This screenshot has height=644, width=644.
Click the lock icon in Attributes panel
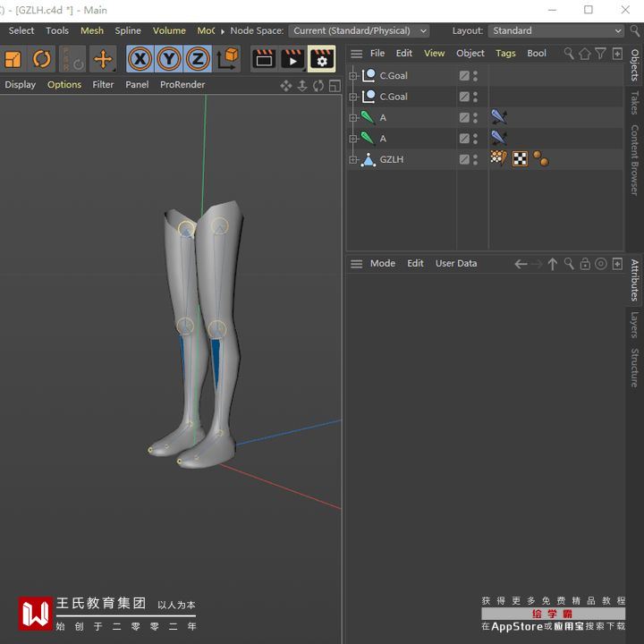tap(585, 264)
